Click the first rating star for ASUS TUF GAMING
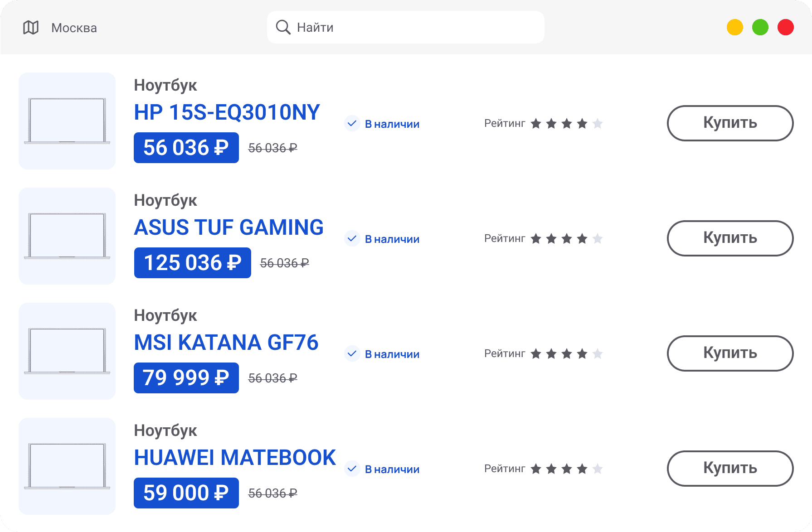The height and width of the screenshot is (532, 812). [x=536, y=238]
